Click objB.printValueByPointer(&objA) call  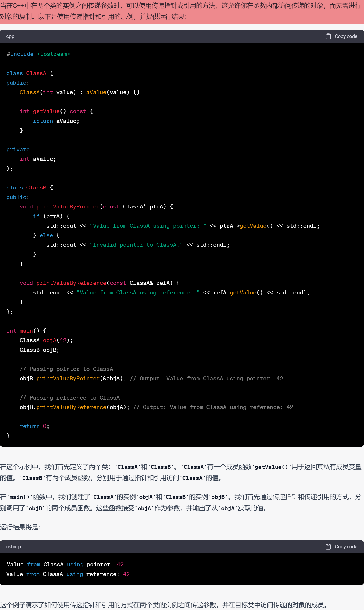point(73,378)
